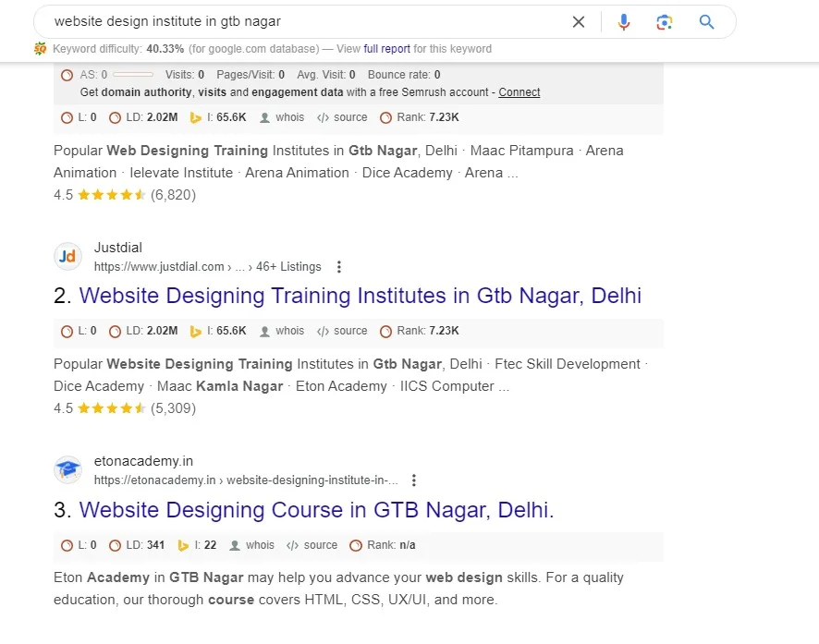
Task: Submit the search with the magnifier icon
Action: [707, 22]
